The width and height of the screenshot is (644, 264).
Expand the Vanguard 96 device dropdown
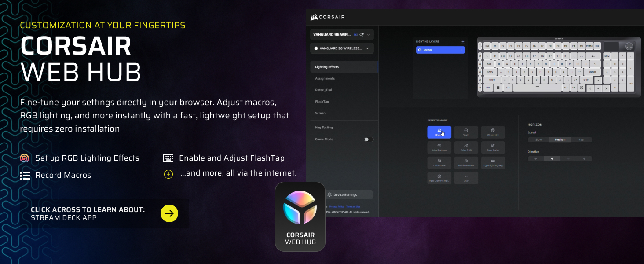tap(342, 34)
